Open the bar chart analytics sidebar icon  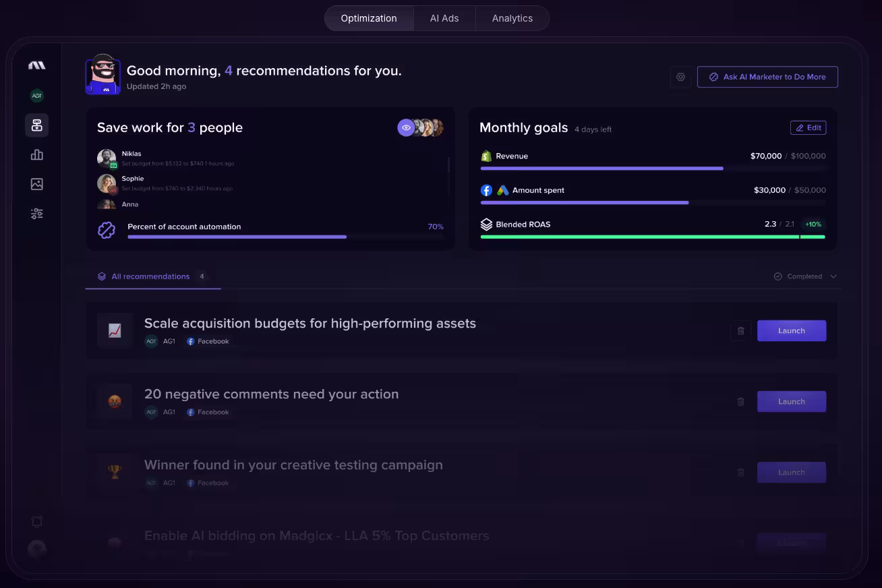[x=37, y=155]
